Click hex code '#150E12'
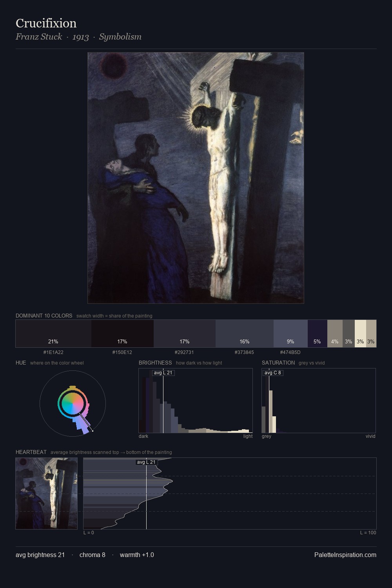 pos(122,352)
